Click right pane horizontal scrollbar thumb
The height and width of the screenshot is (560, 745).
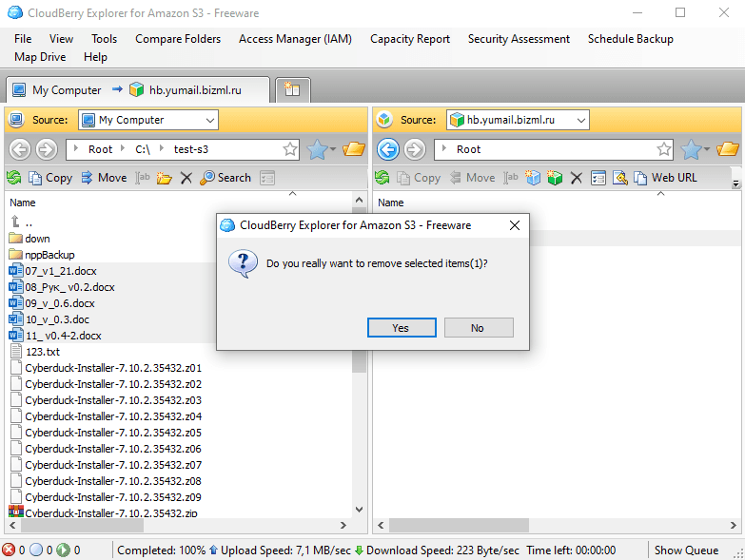click(x=459, y=526)
